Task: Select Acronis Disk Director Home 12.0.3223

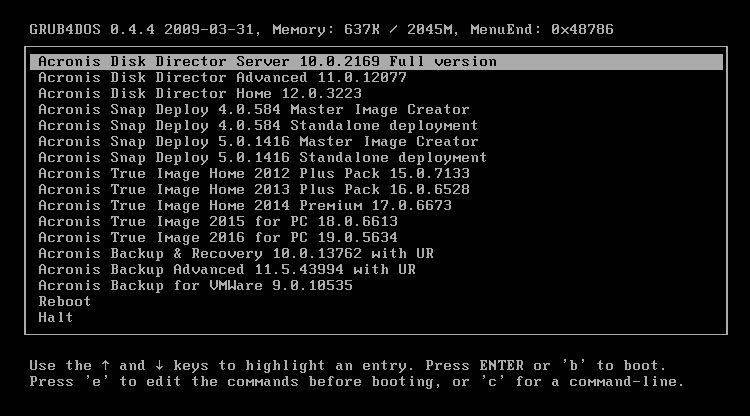Action: pos(200,93)
